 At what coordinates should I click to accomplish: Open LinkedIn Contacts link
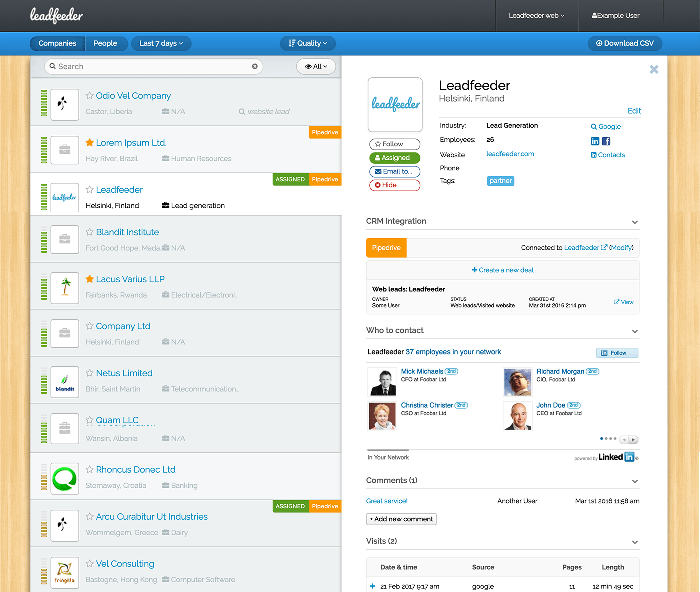pos(608,155)
